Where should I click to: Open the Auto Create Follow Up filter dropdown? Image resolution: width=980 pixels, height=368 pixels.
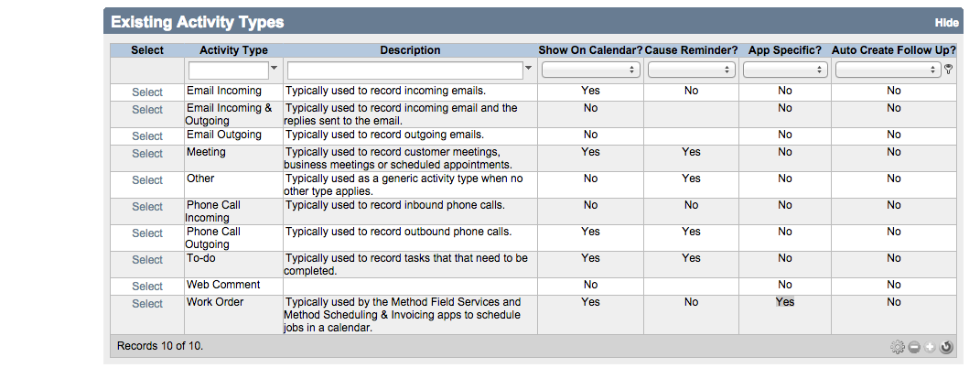tap(888, 70)
